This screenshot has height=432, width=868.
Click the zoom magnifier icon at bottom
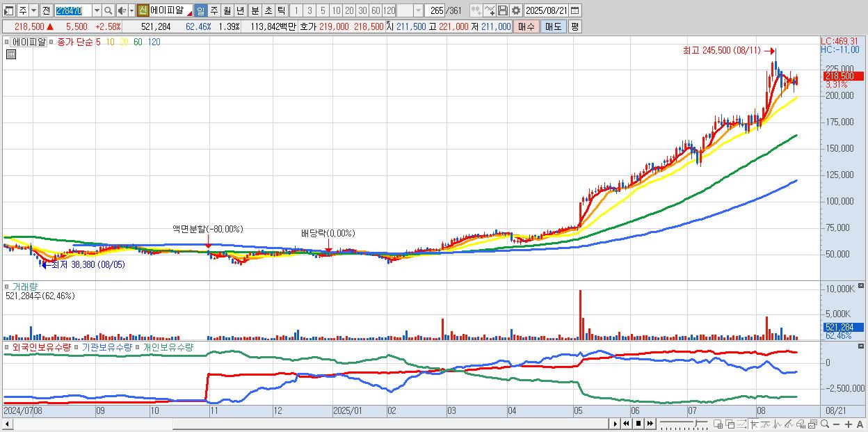824,424
